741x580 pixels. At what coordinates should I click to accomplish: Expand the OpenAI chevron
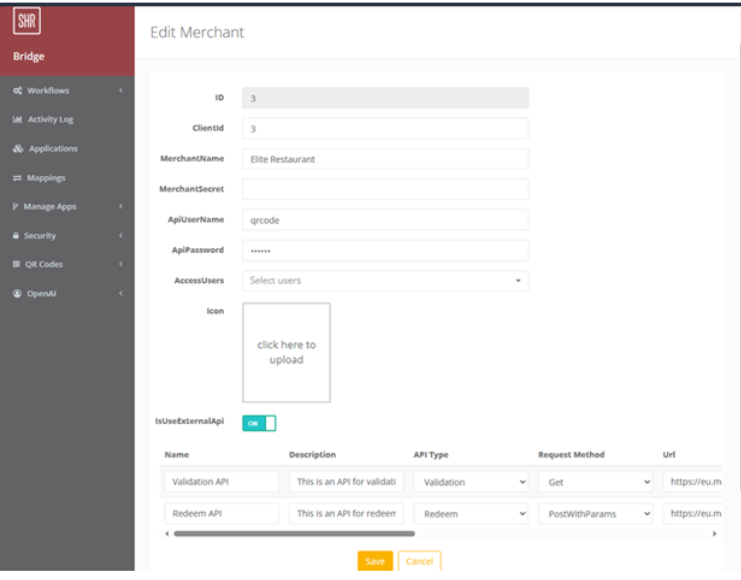pos(121,293)
